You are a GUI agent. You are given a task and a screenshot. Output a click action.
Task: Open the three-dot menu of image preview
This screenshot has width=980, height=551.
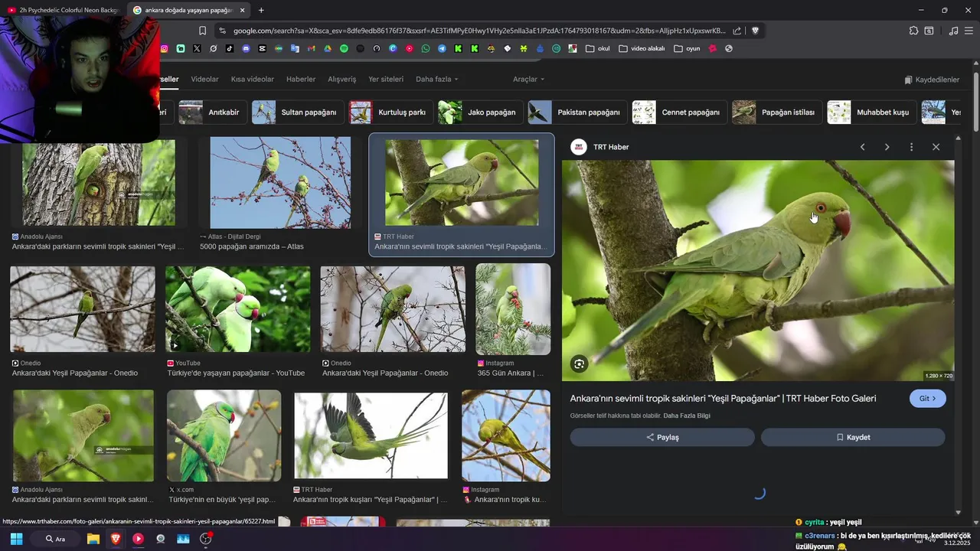(x=911, y=147)
